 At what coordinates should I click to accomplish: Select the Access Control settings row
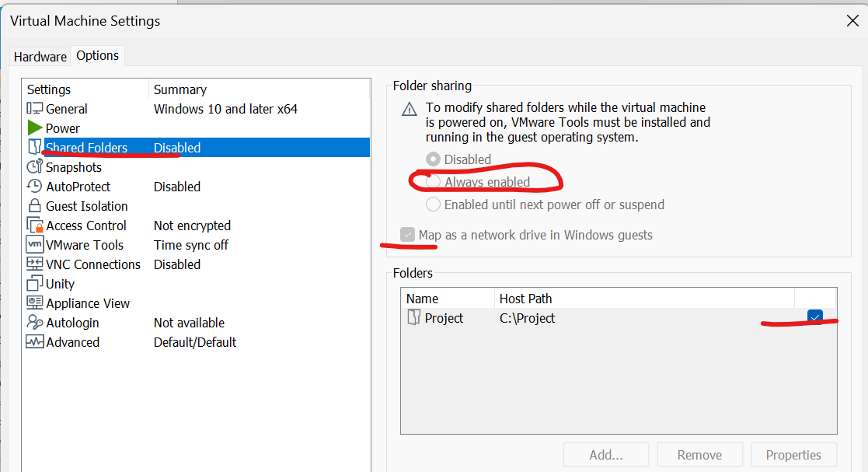tap(196, 225)
